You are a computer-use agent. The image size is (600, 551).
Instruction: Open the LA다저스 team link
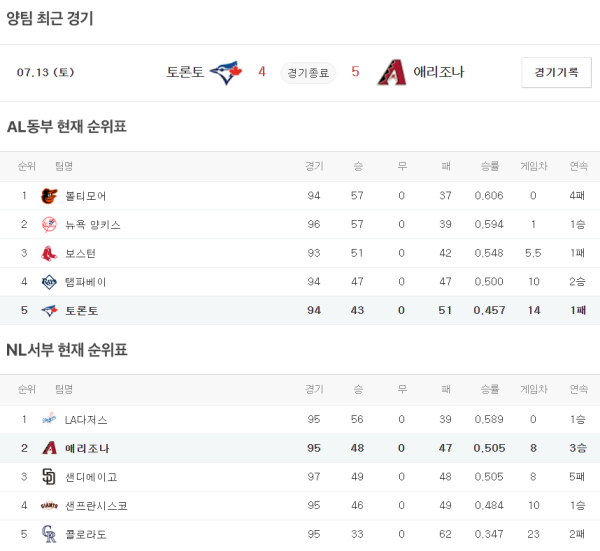click(x=86, y=420)
